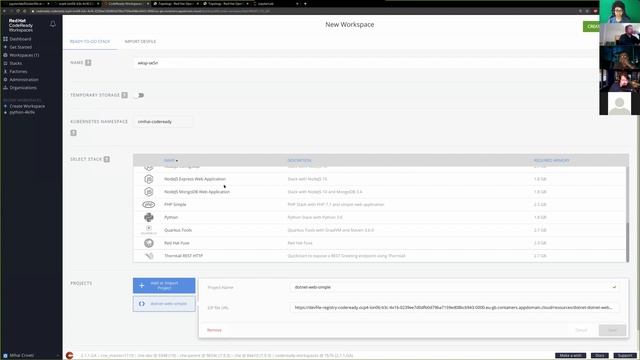Viewport: 640px width, 360px height.
Task: Open the notifications bell icon
Action: point(53,24)
